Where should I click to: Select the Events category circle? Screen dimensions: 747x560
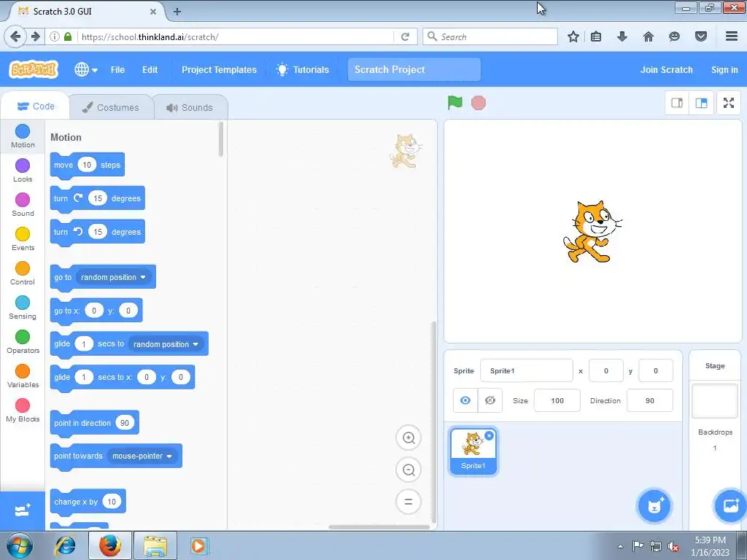23,234
